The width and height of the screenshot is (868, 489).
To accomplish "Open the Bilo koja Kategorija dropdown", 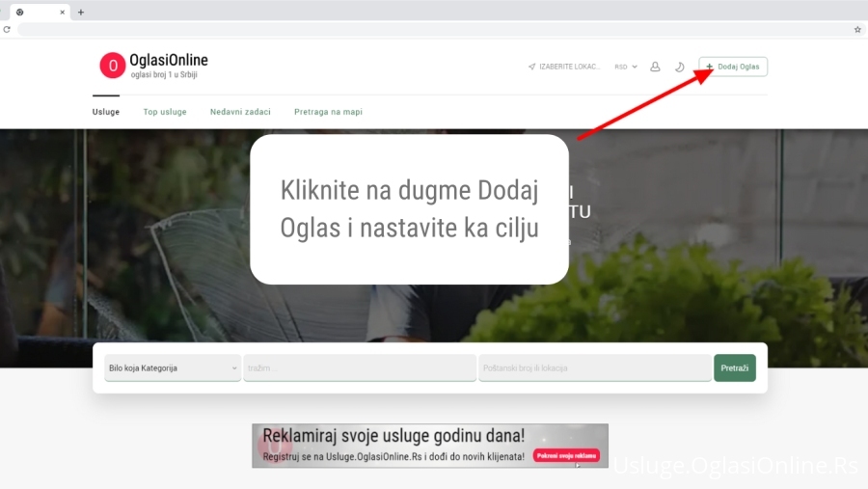I will [x=173, y=367].
